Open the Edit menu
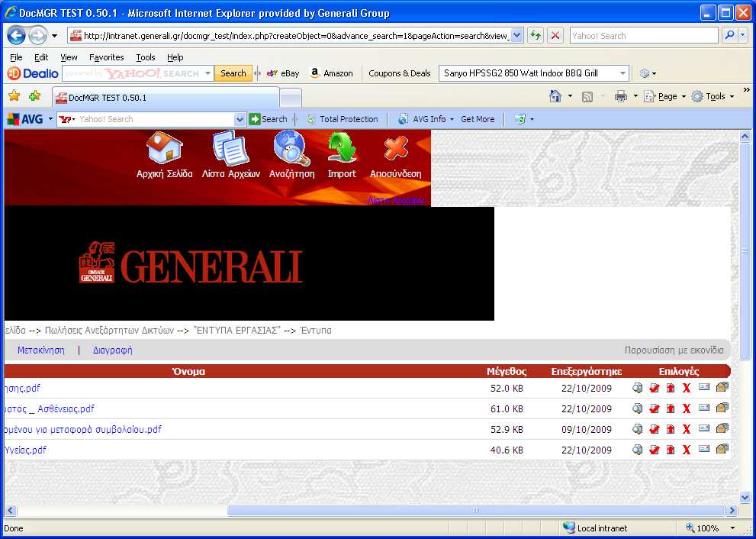The width and height of the screenshot is (756, 539). (x=41, y=57)
